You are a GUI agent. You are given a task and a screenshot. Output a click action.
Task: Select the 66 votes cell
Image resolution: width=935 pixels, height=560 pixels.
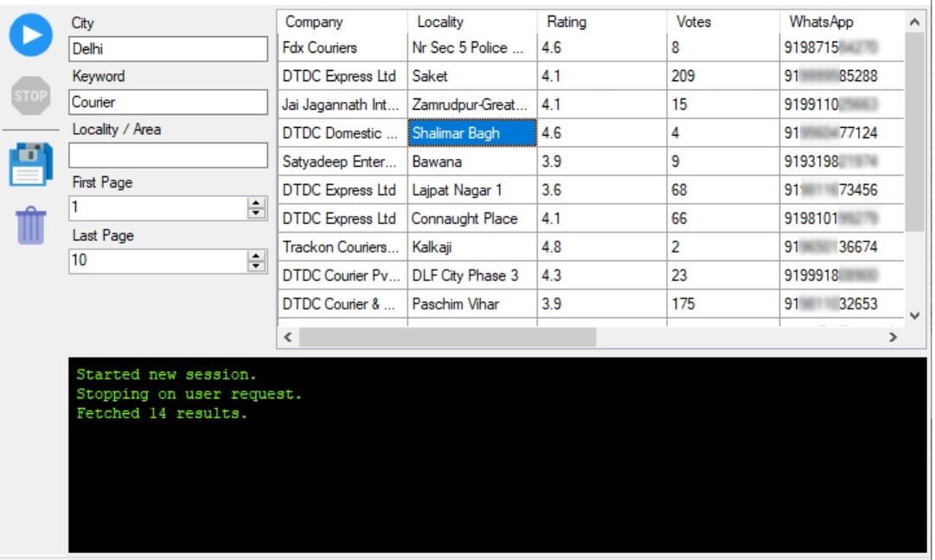tap(723, 219)
